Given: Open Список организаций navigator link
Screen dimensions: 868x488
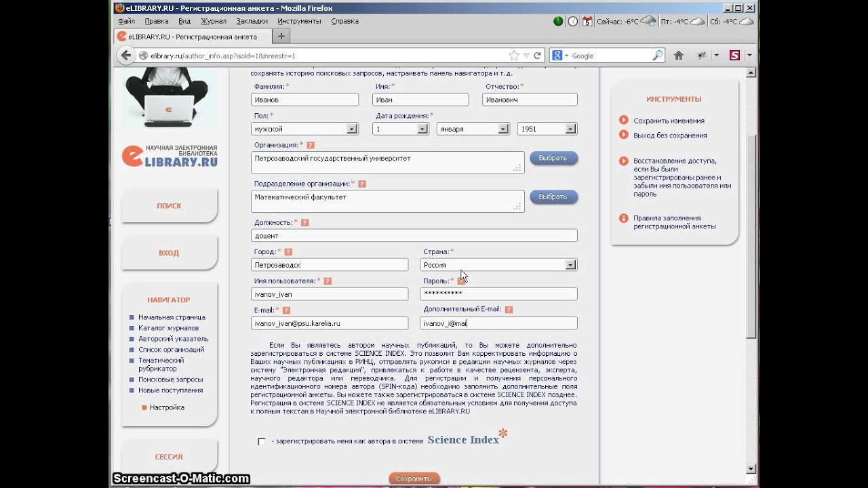Looking at the screenshot, I should tap(171, 350).
